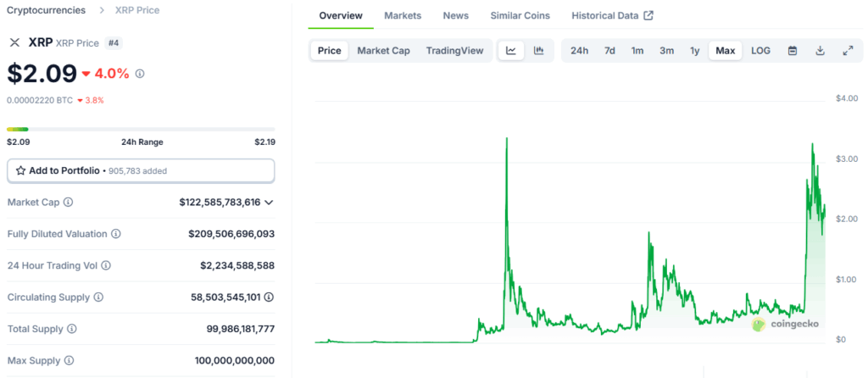868x378 pixels.
Task: Open the 24 Hour Trading Vol info icon
Action: coord(106,265)
